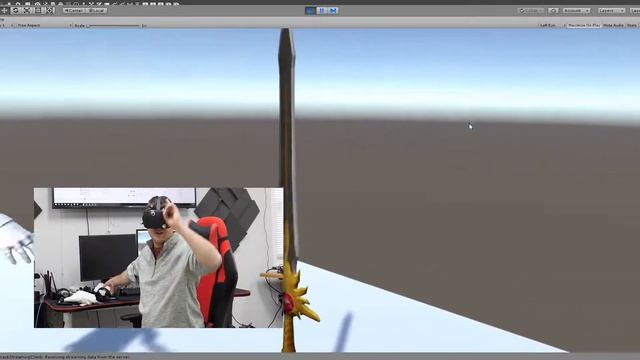This screenshot has width=640, height=360.
Task: Open the Account dropdown
Action: 576,10
